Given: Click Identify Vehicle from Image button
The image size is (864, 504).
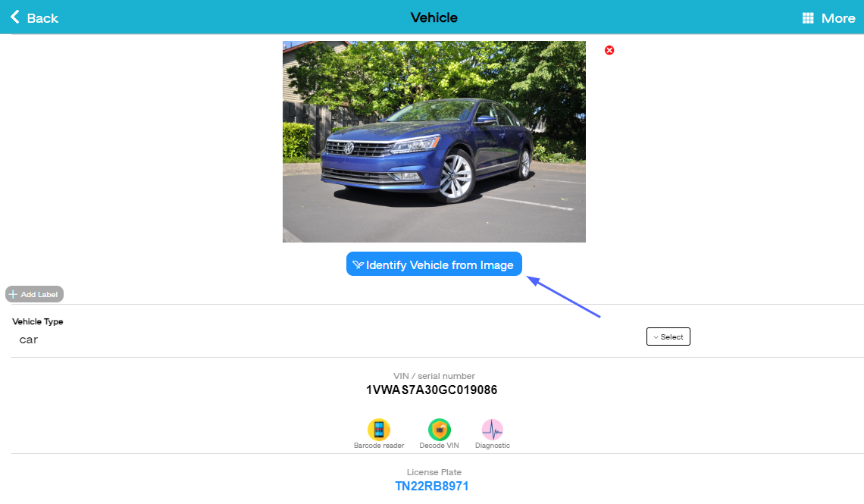Looking at the screenshot, I should point(434,264).
